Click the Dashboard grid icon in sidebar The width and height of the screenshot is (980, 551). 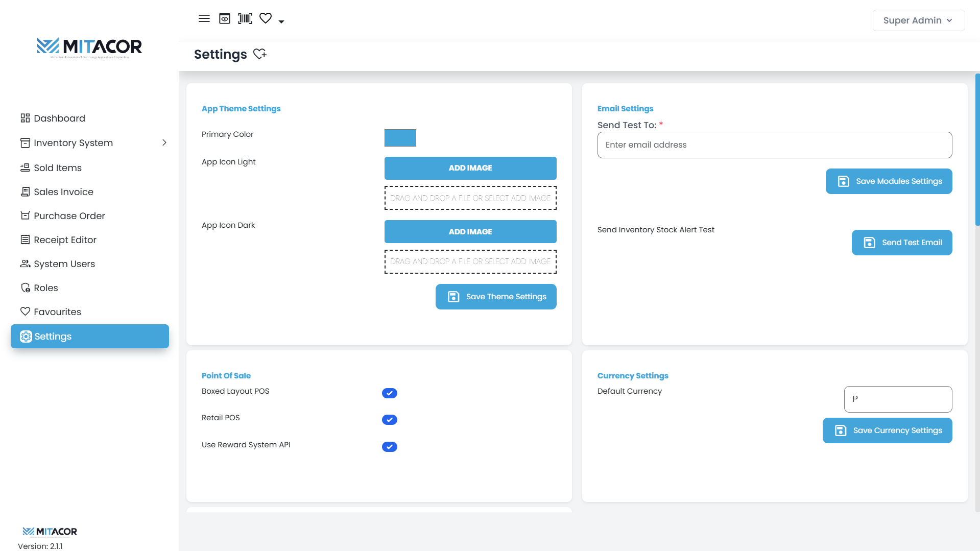pyautogui.click(x=25, y=118)
